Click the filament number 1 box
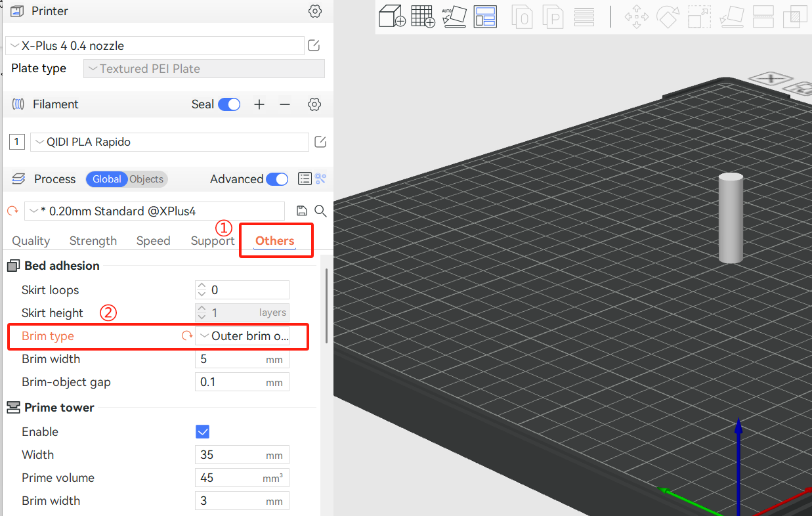Viewport: 812px width, 516px height. 17,142
